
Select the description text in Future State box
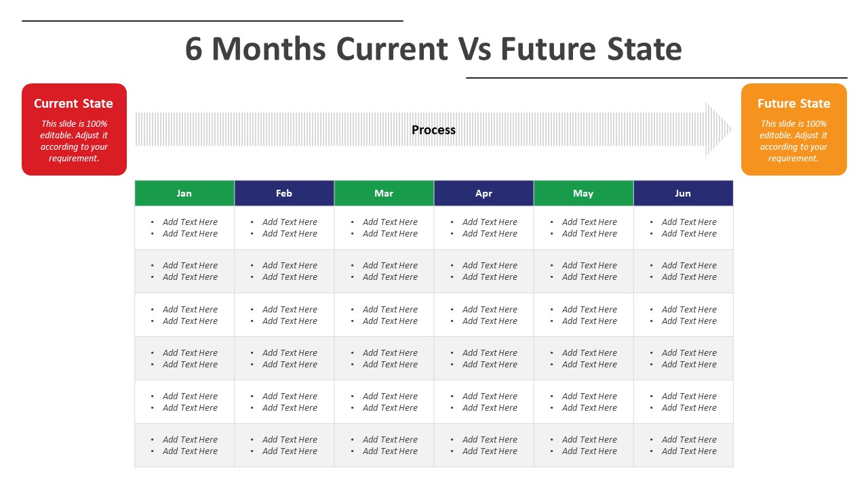(793, 141)
